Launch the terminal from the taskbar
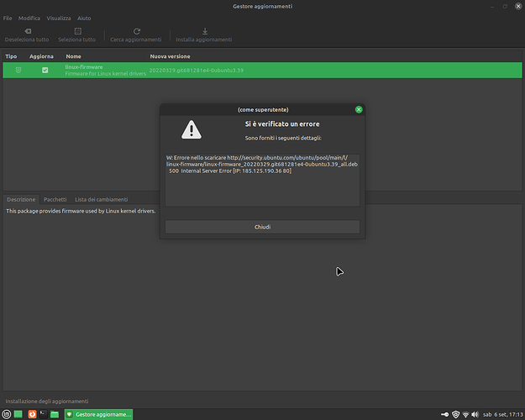Viewport: 525px width, 420px height. click(x=43, y=414)
